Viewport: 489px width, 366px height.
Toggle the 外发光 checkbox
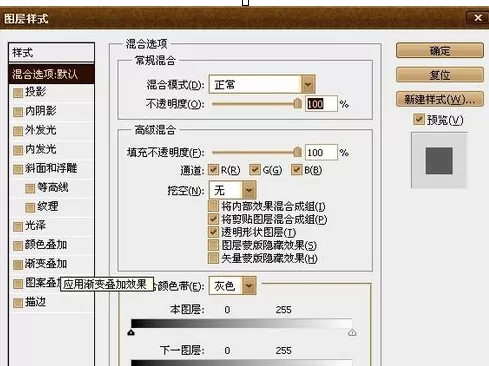pyautogui.click(x=18, y=131)
